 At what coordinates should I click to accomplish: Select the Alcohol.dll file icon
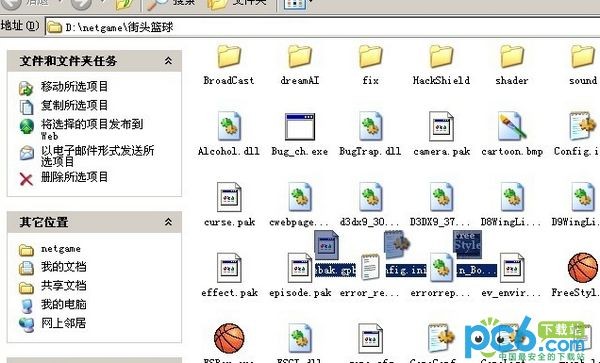pos(229,127)
